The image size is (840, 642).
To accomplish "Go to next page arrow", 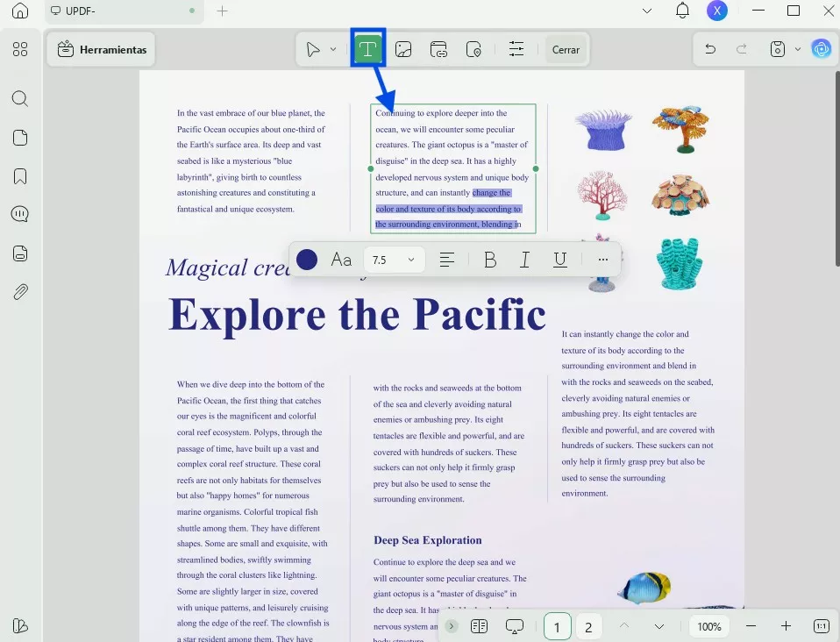I will pyautogui.click(x=659, y=626).
